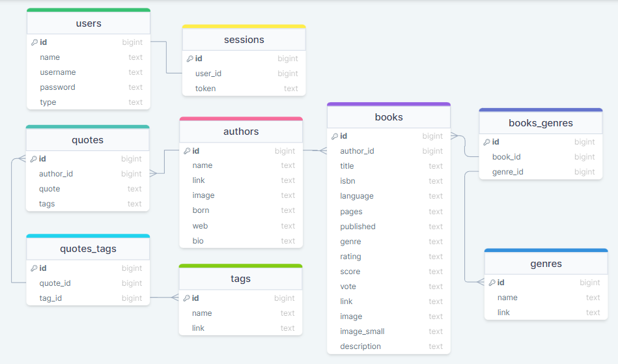Click the published column in books
The image size is (618, 364).
pyautogui.click(x=389, y=227)
